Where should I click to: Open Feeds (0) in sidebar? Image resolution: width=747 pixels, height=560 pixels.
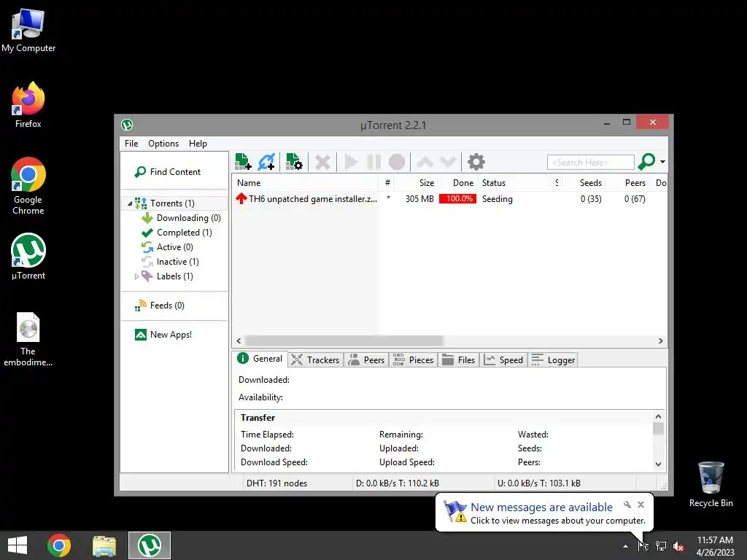coord(160,306)
